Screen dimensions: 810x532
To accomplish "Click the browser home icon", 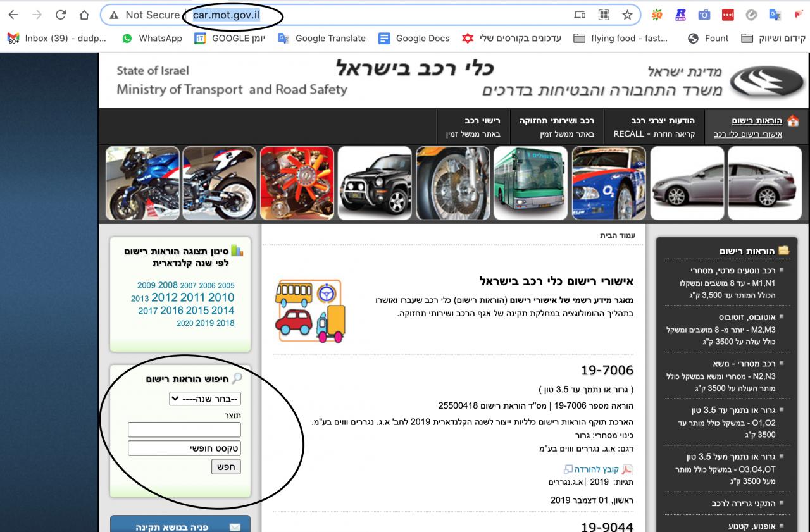I will (x=84, y=15).
